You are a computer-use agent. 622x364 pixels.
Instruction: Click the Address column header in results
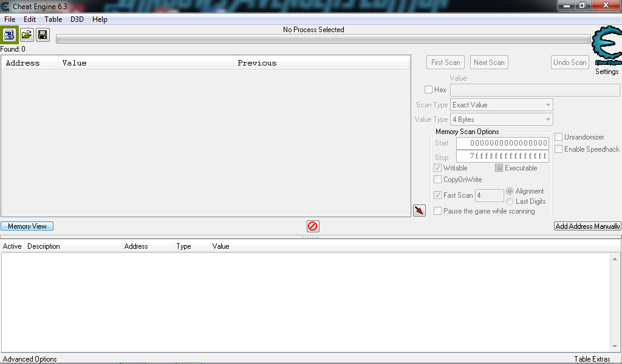coord(30,63)
